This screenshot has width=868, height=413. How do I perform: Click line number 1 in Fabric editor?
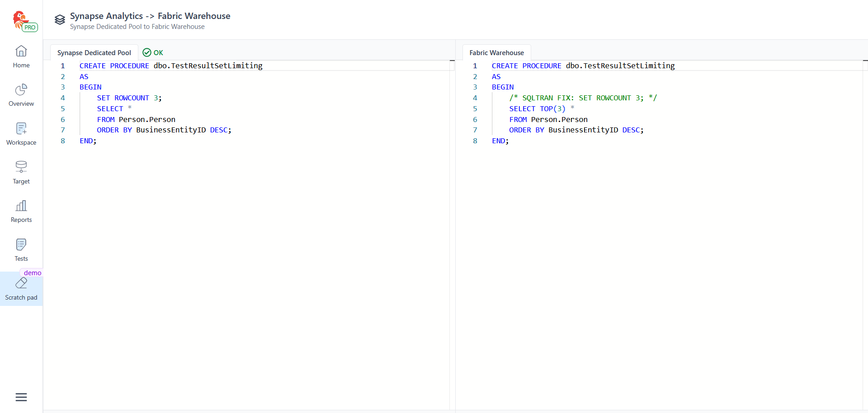[x=475, y=66]
